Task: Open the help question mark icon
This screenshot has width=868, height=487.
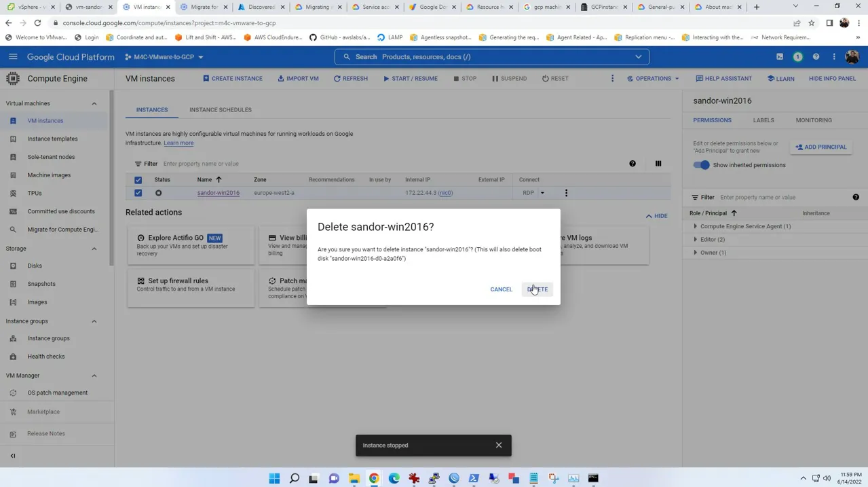Action: click(x=816, y=57)
